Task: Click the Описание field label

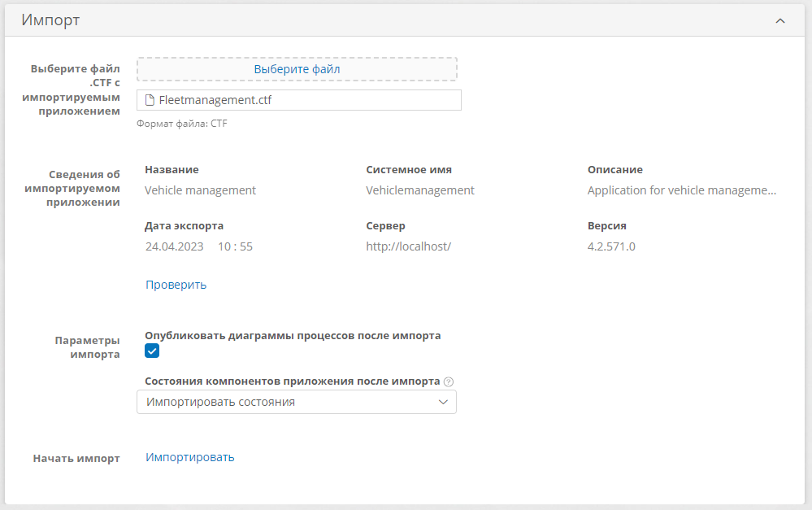Action: (x=615, y=170)
